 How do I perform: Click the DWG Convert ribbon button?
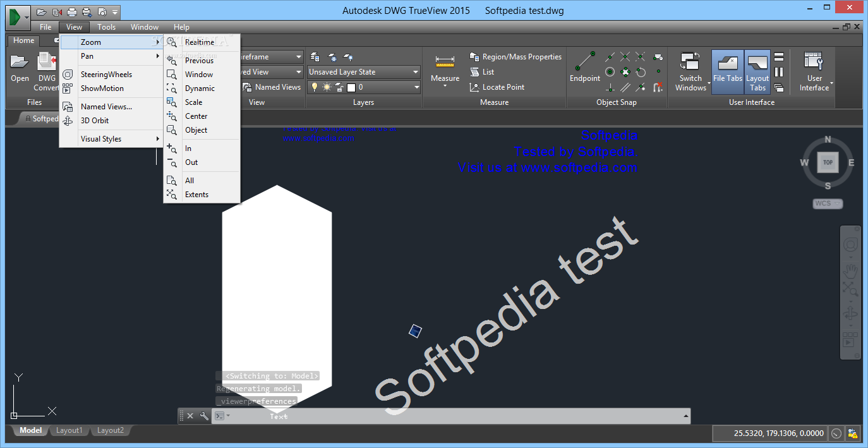coord(46,71)
